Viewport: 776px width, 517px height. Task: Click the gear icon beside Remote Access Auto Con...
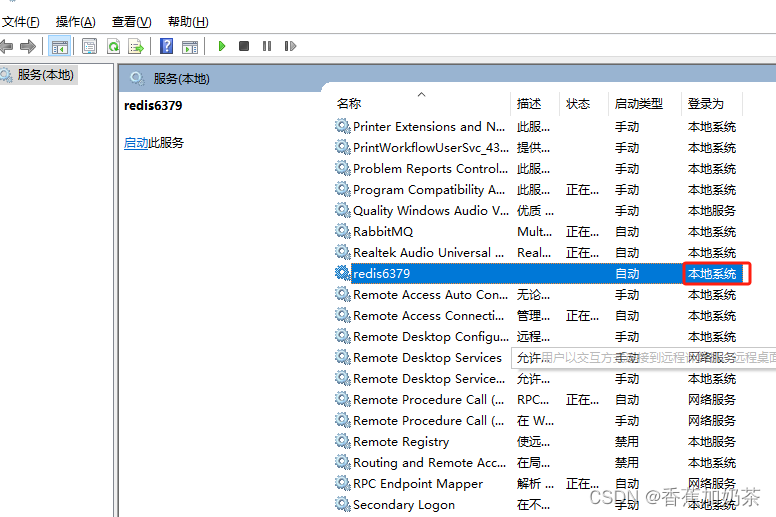coord(342,294)
